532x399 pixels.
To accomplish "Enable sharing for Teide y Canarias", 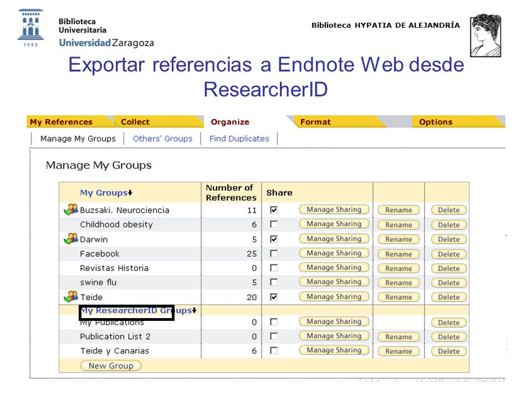I will coord(274,350).
